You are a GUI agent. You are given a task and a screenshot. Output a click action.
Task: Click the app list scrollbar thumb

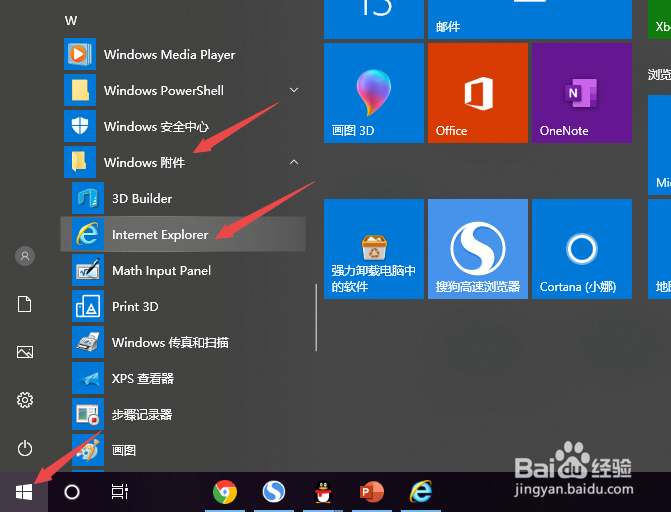(x=316, y=317)
